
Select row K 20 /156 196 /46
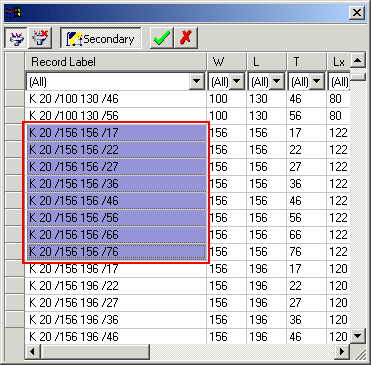point(115,336)
